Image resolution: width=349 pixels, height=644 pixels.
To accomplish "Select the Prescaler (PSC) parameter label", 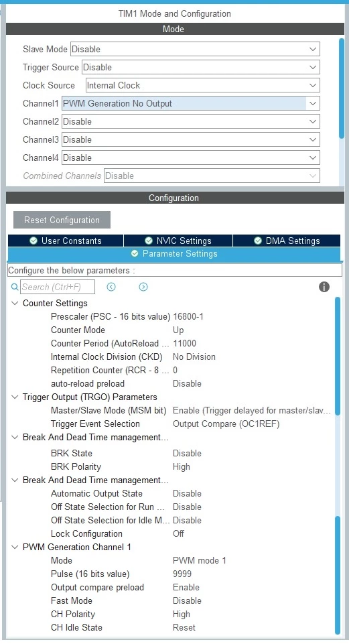I will click(x=111, y=317).
